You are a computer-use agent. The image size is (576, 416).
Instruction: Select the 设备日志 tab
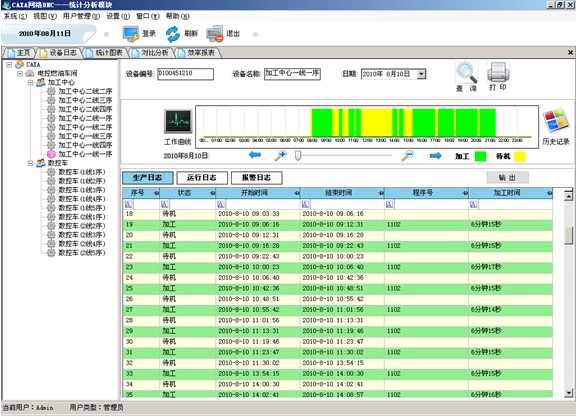point(59,53)
